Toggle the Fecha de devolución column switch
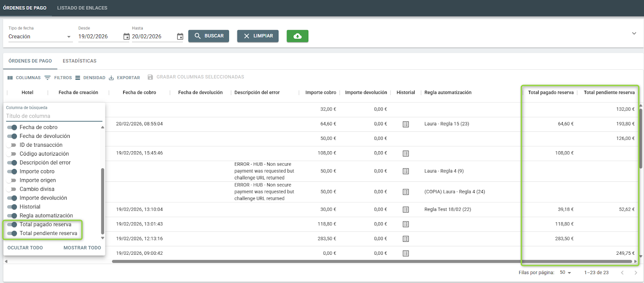644x283 pixels. click(12, 136)
